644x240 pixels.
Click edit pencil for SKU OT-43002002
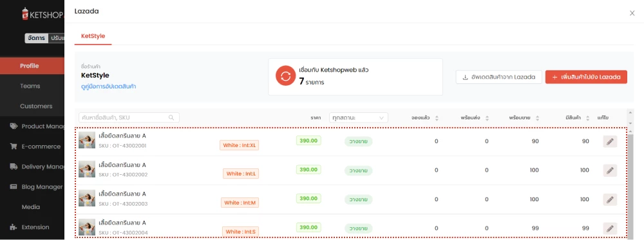[610, 170]
